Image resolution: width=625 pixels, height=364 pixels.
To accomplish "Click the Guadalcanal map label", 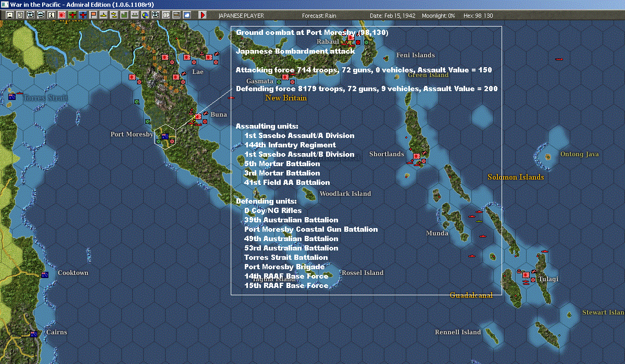I will 471,295.
